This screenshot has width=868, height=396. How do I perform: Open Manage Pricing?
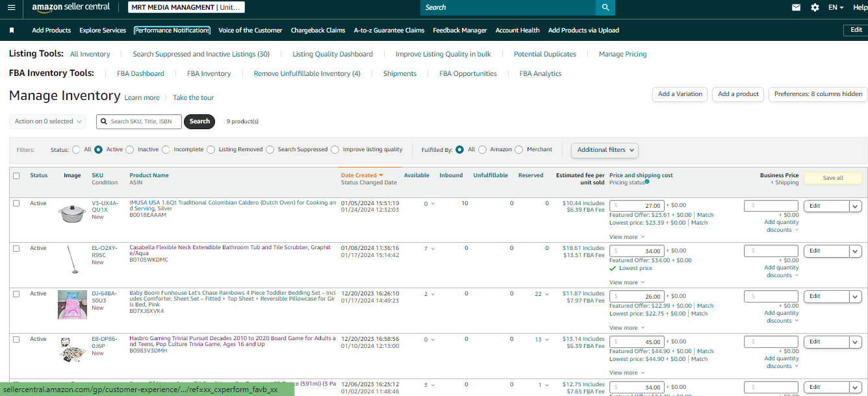click(622, 54)
